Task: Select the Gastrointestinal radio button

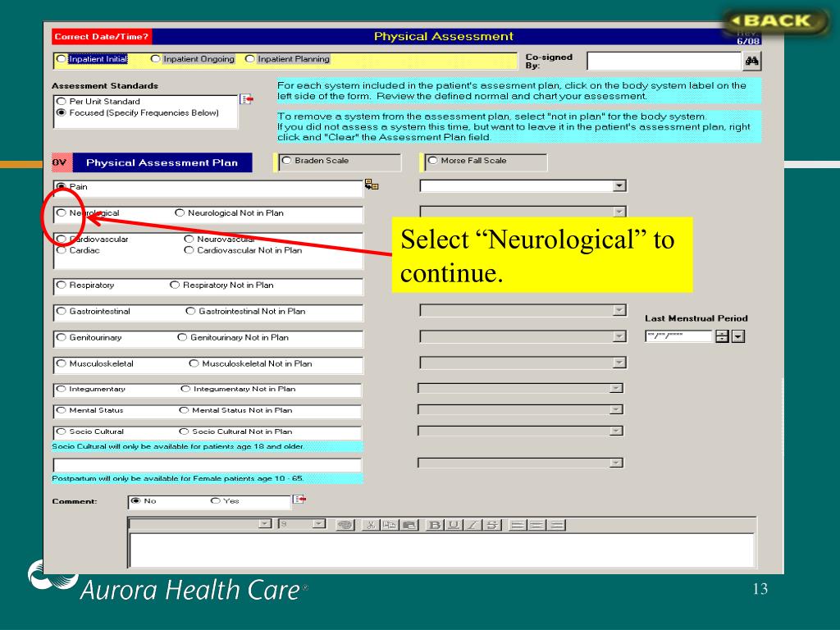Action: coord(61,311)
